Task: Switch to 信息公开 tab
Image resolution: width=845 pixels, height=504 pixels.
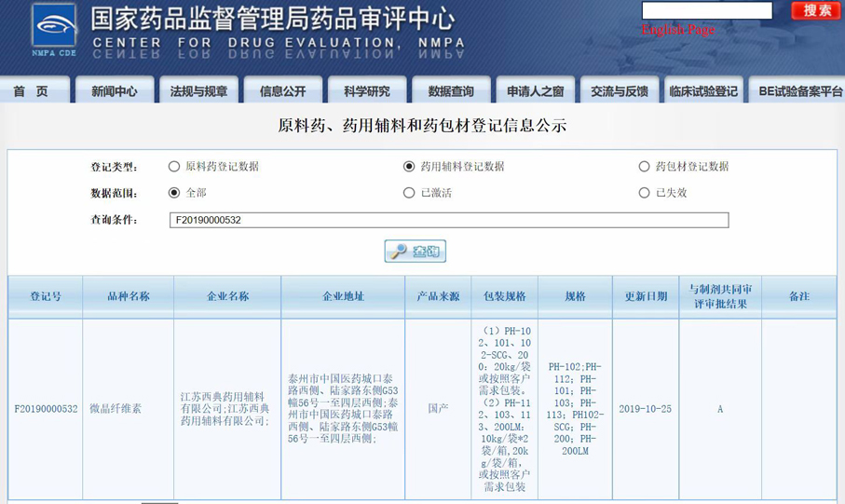Action: tap(282, 91)
